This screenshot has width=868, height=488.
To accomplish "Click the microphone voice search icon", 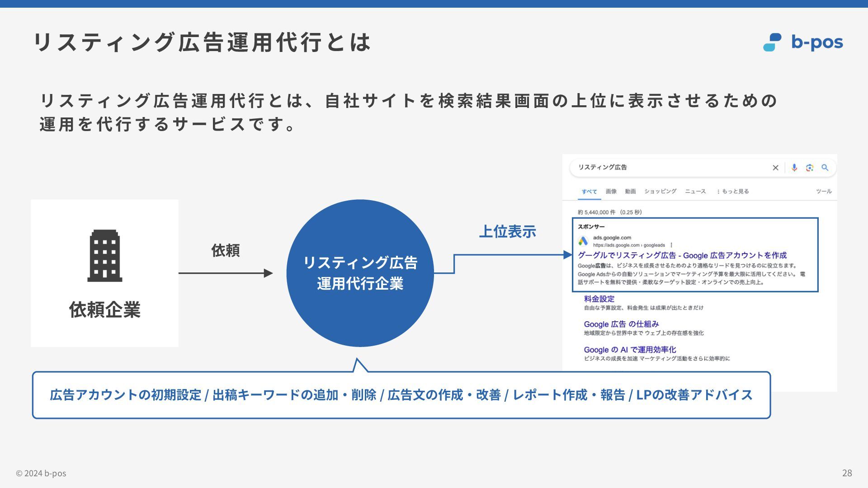I will tap(794, 168).
